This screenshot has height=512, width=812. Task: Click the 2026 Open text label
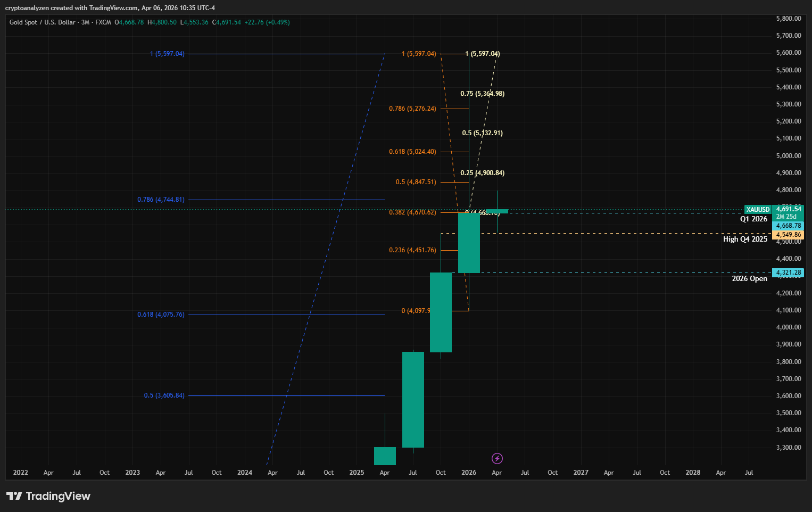point(749,278)
